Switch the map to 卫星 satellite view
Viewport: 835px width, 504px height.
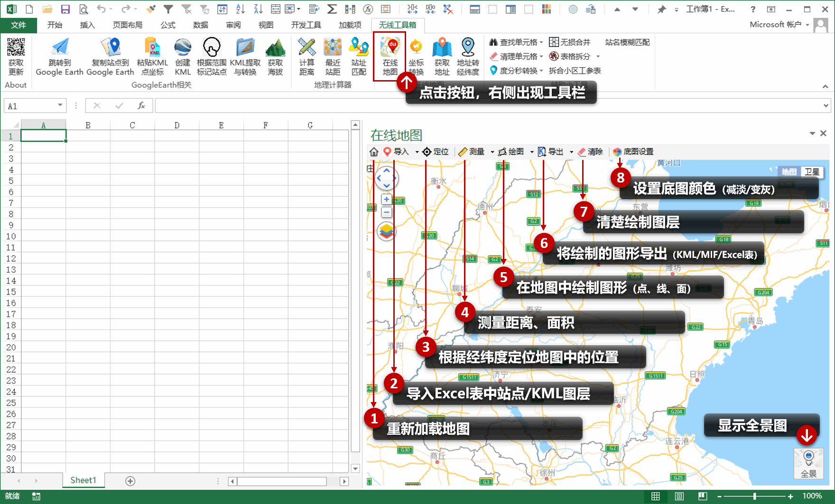(812, 172)
